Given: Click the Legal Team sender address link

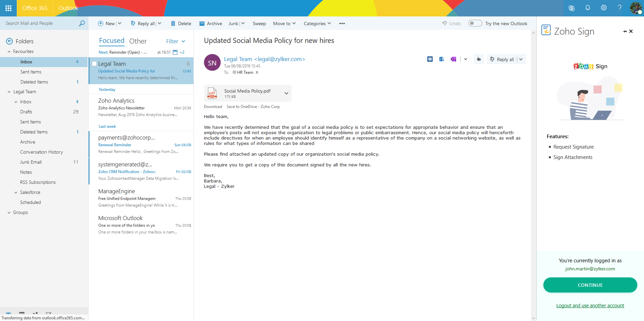Looking at the screenshot, I should click(x=265, y=59).
